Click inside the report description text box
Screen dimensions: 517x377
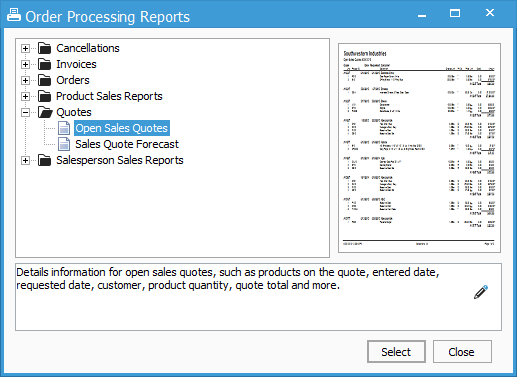click(258, 297)
